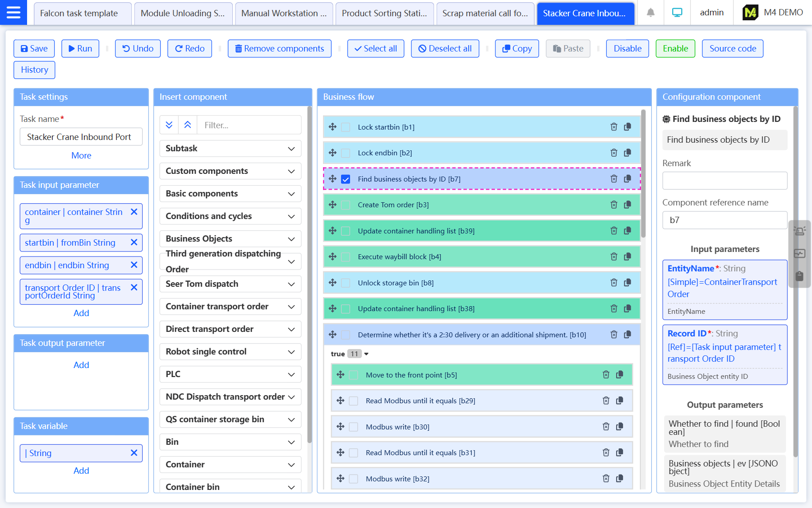Viewport: 812px width, 508px height.
Task: Open the hamburger menu in top-left corner
Action: [x=14, y=13]
